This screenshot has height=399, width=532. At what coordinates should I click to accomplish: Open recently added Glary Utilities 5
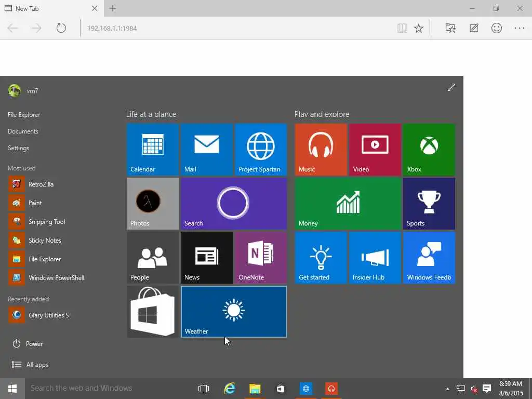pyautogui.click(x=38, y=315)
